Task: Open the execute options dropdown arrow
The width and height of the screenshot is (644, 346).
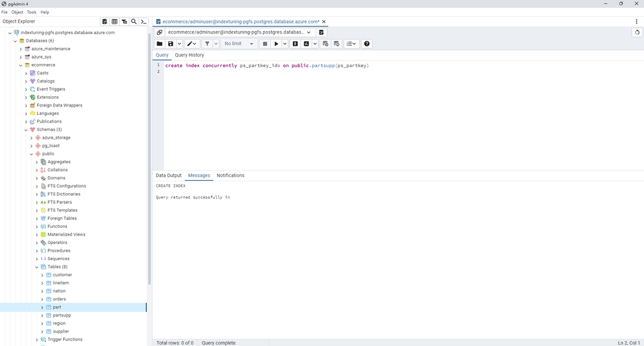Action: [285, 44]
